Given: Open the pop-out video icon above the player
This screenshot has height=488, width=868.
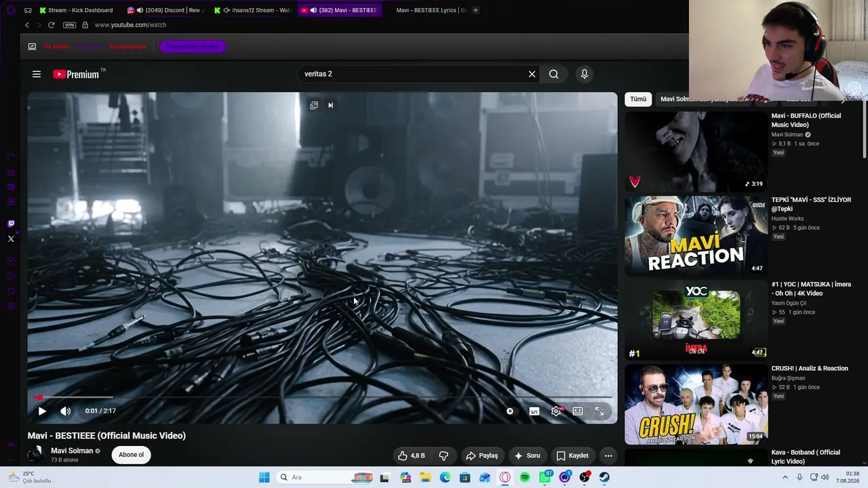Looking at the screenshot, I should pyautogui.click(x=314, y=105).
